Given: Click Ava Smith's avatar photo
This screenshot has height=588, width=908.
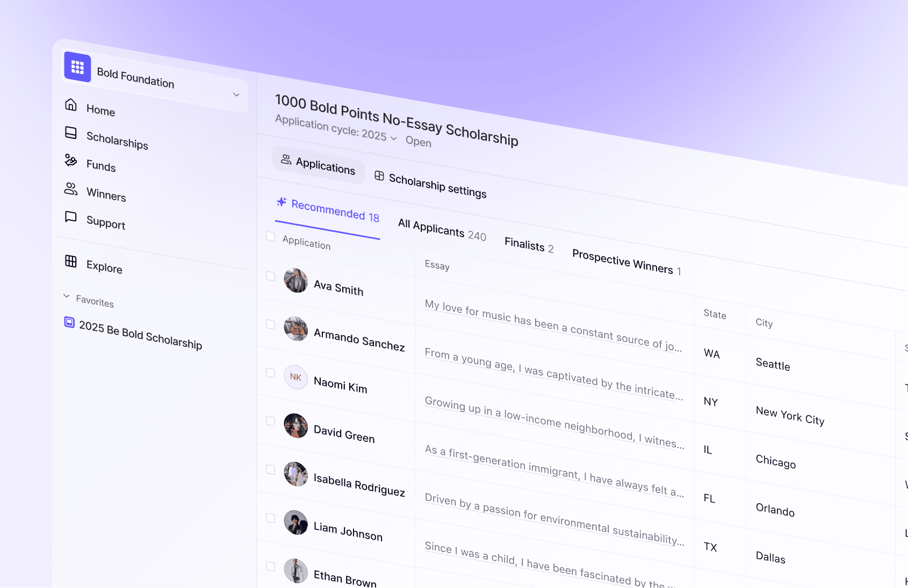Looking at the screenshot, I should tap(296, 280).
